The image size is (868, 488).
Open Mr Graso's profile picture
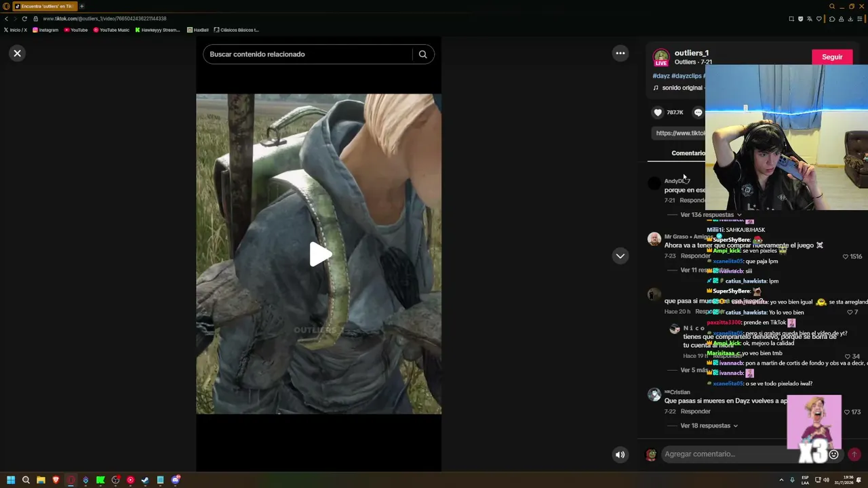click(x=654, y=239)
